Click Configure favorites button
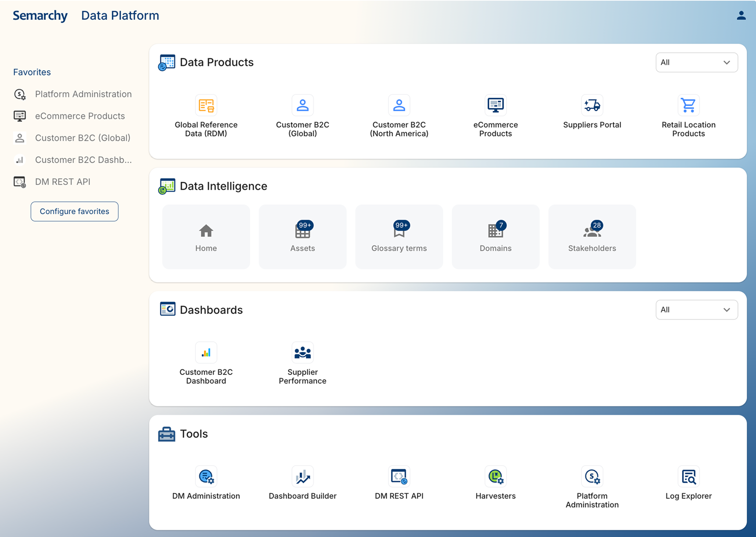The height and width of the screenshot is (537, 756). 75,211
